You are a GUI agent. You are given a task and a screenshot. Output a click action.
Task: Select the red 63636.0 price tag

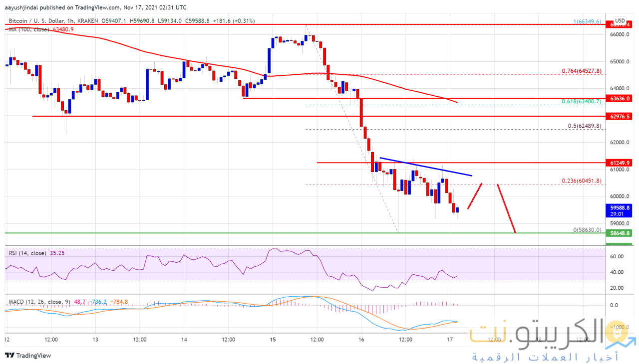pyautogui.click(x=619, y=98)
